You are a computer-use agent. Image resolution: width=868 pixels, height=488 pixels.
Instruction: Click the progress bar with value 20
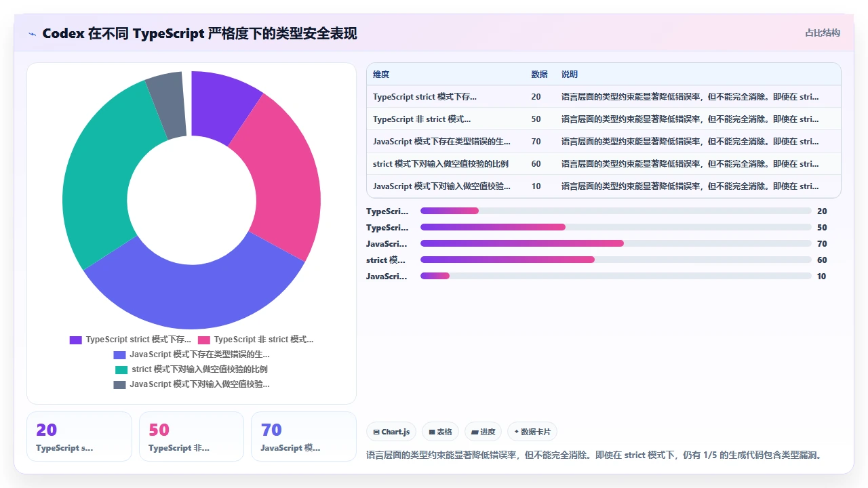click(616, 211)
